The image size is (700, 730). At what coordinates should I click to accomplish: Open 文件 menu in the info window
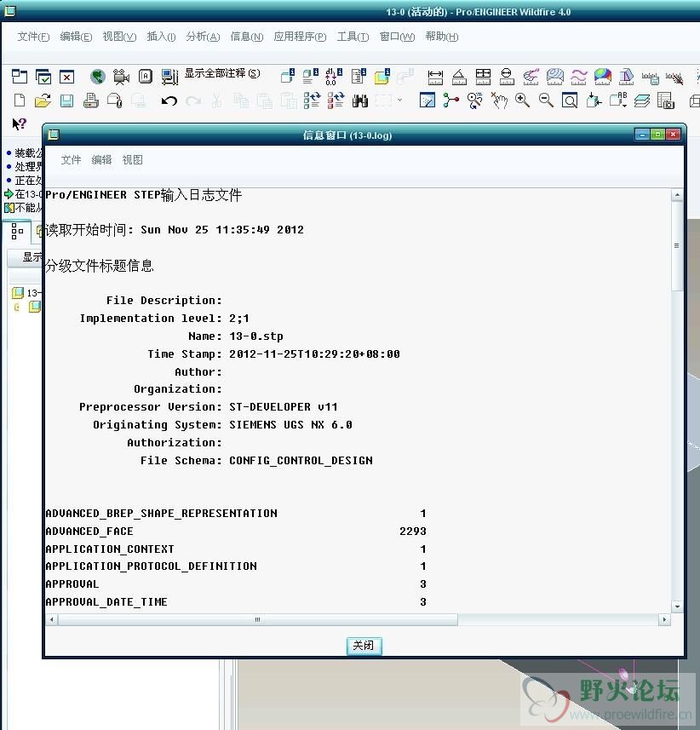[x=71, y=160]
